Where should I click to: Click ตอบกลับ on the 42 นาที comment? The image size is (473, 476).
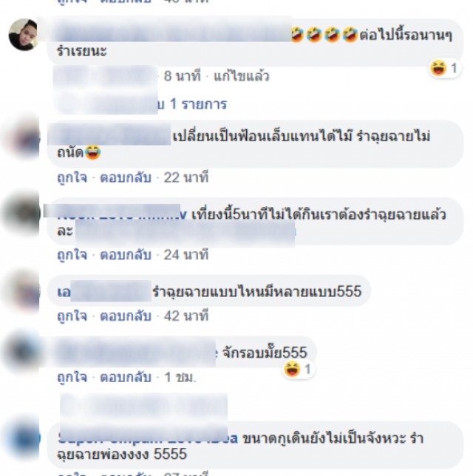(126, 316)
